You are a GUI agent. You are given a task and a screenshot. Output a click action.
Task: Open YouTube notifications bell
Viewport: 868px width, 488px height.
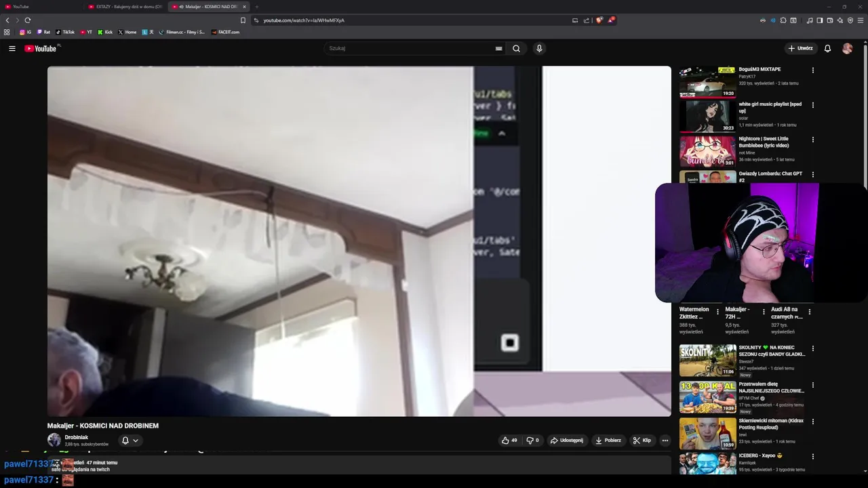827,48
